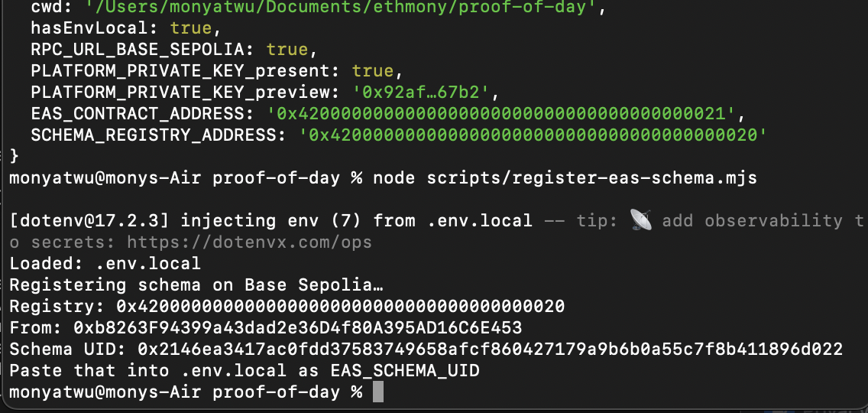Click the 'Loaded: .env.local' output line
Image resolution: width=868 pixels, height=413 pixels.
(x=105, y=264)
